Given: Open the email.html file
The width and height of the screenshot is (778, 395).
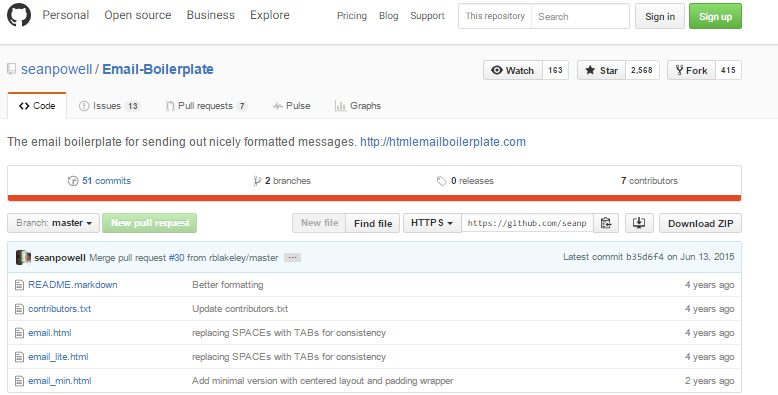Looking at the screenshot, I should 50,333.
